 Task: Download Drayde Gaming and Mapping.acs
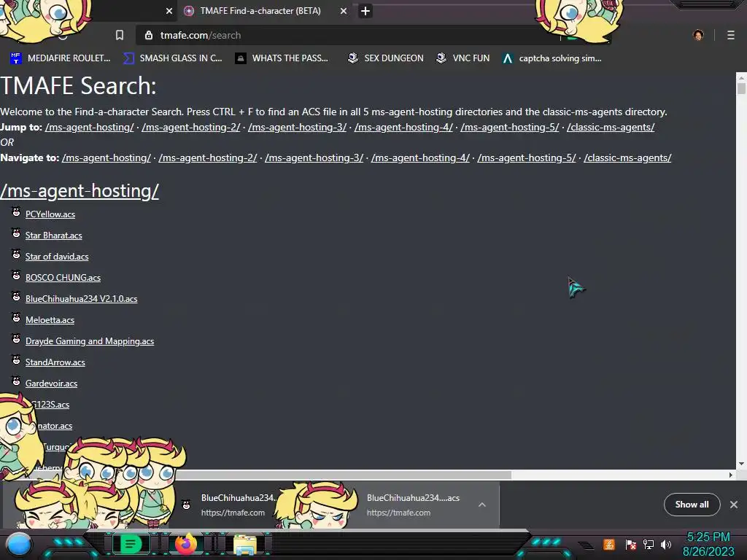tap(90, 341)
